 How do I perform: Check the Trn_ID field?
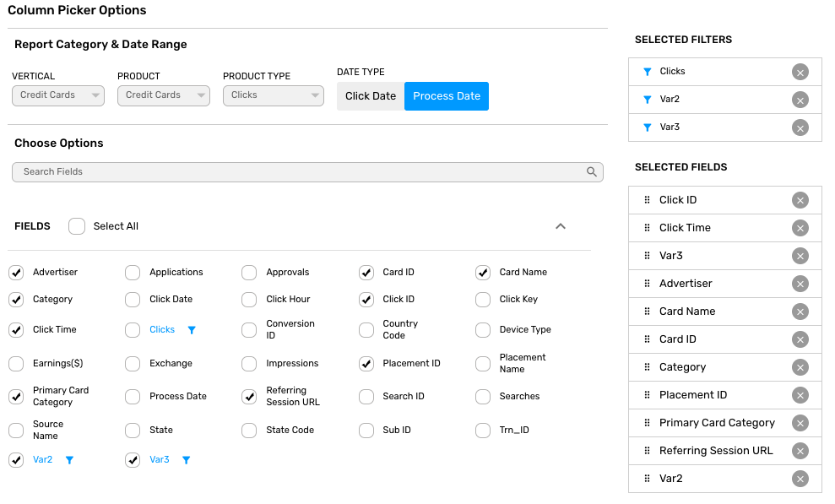pos(482,430)
